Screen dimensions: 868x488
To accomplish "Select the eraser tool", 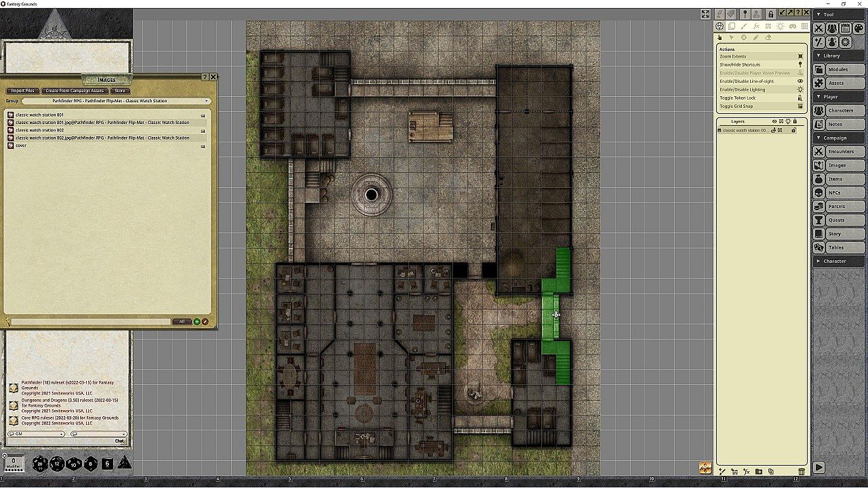I will coord(768,38).
